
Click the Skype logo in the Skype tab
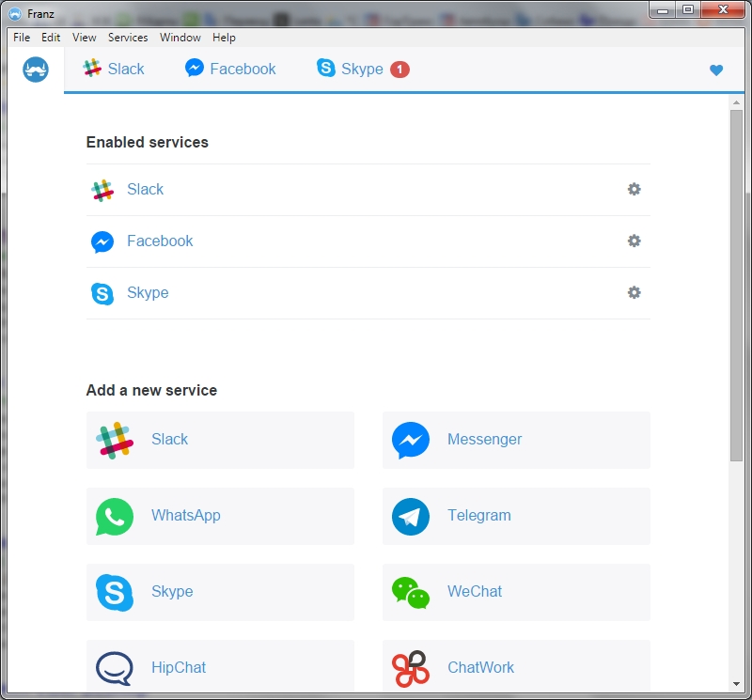326,68
